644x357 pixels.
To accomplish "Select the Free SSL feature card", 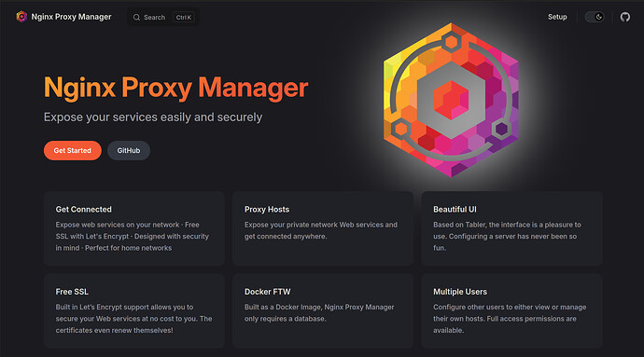I will click(133, 311).
